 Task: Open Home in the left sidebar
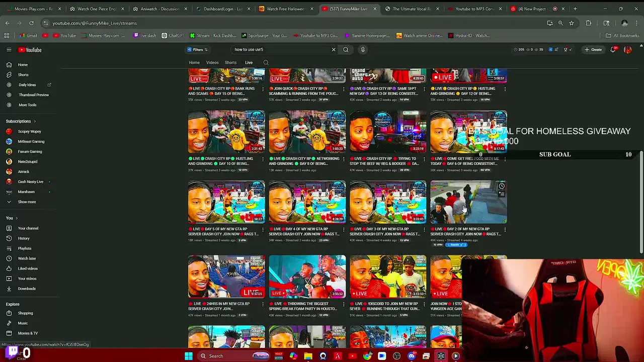point(23,65)
